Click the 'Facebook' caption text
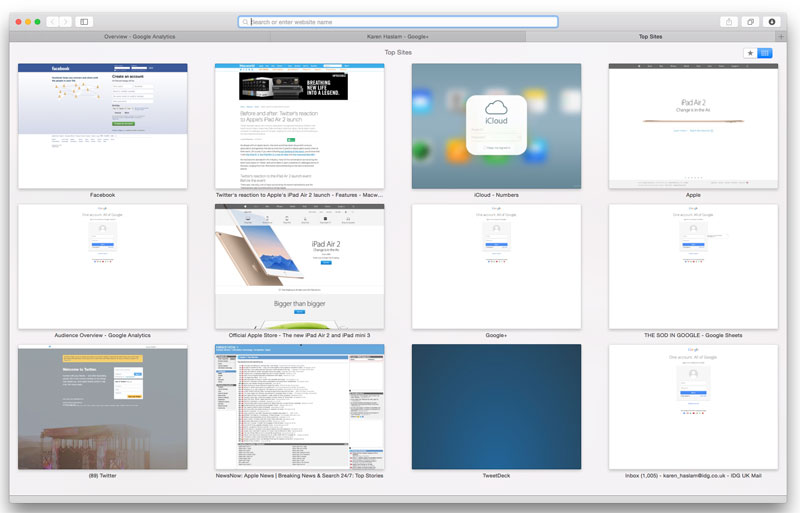The image size is (800, 513). coord(103,195)
